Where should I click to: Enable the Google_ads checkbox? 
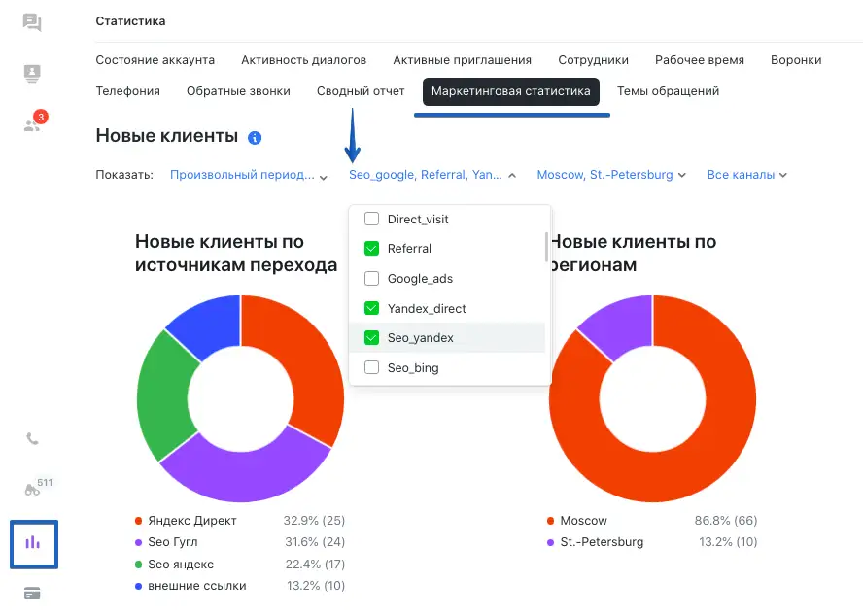click(x=371, y=279)
